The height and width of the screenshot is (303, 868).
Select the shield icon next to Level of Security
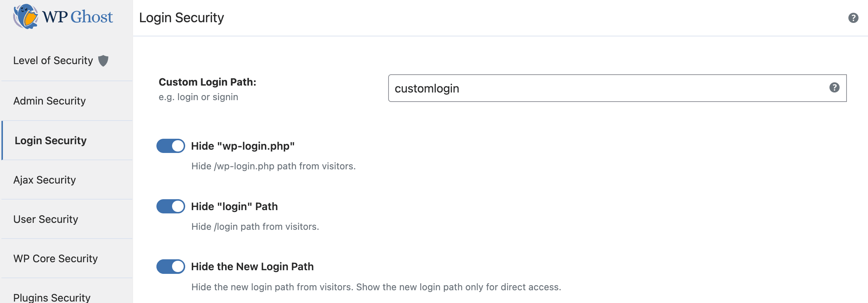(104, 60)
